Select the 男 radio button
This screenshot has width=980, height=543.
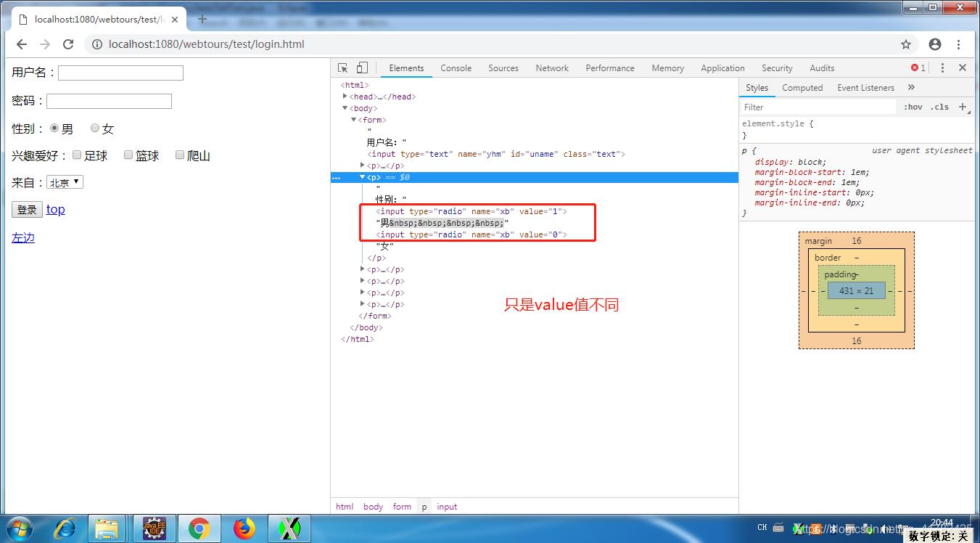click(x=54, y=128)
